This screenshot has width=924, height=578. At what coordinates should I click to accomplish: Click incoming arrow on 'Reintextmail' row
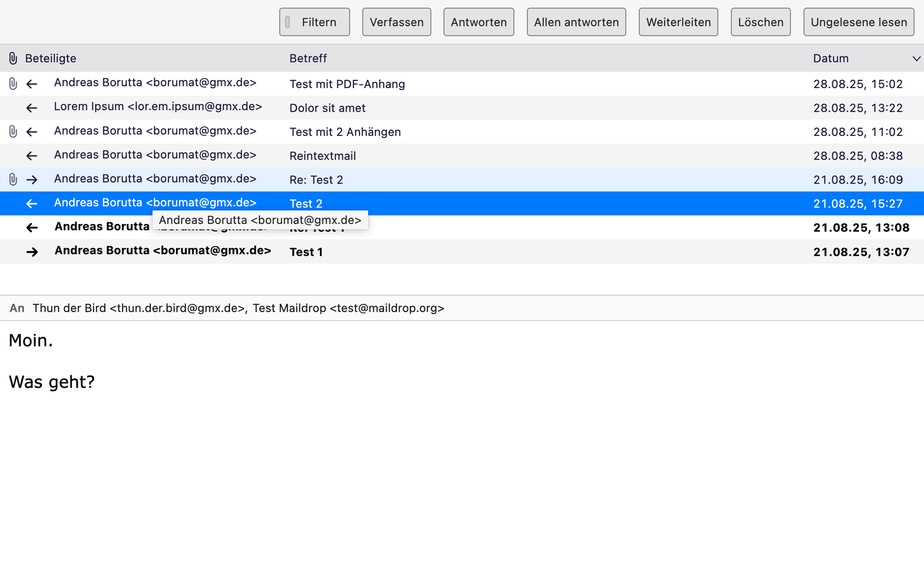click(32, 156)
